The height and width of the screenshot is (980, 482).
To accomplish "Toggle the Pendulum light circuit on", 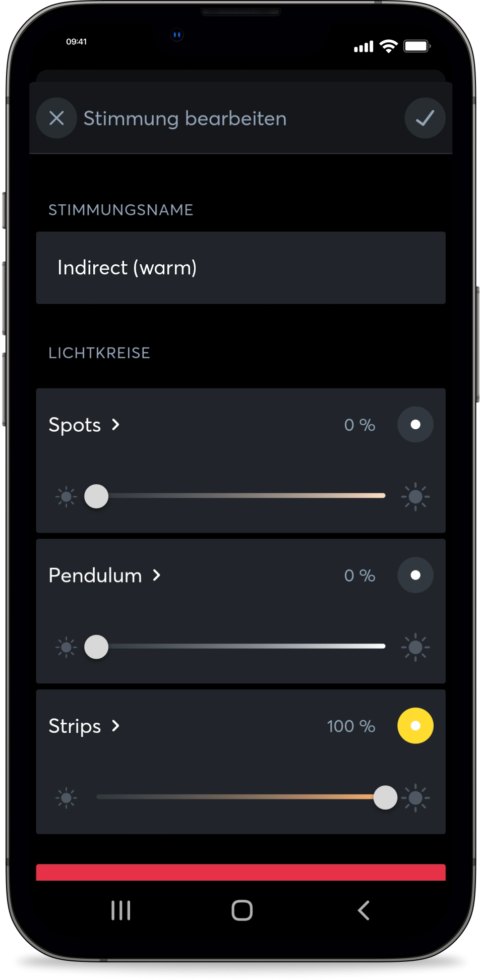I will (415, 575).
